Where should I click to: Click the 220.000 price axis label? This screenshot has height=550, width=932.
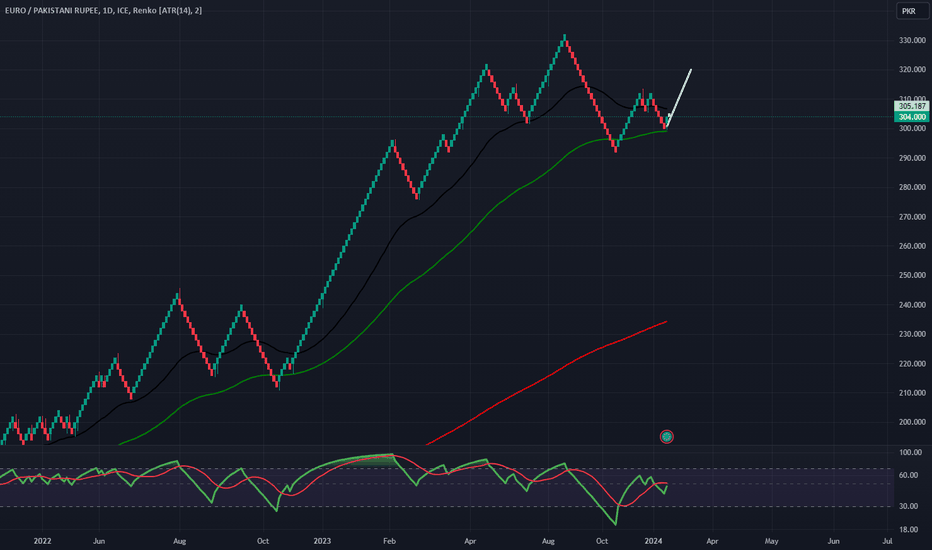(912, 364)
